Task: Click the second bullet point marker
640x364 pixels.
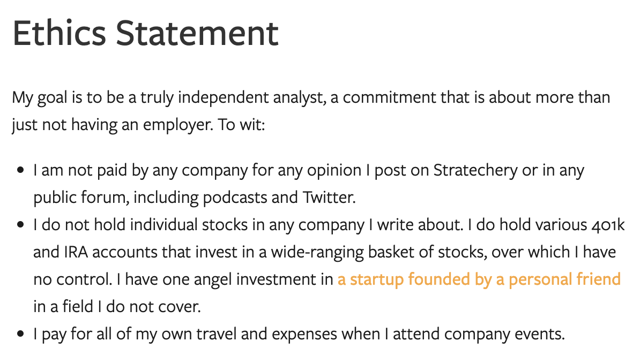Action: pos(21,225)
